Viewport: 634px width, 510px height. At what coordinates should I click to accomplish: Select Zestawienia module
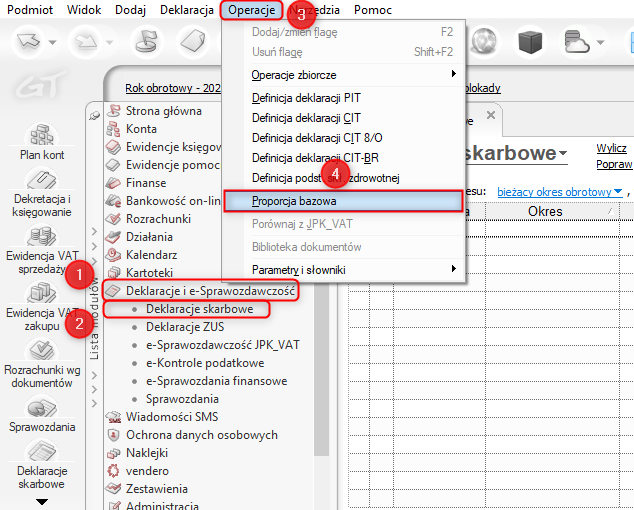click(x=156, y=489)
